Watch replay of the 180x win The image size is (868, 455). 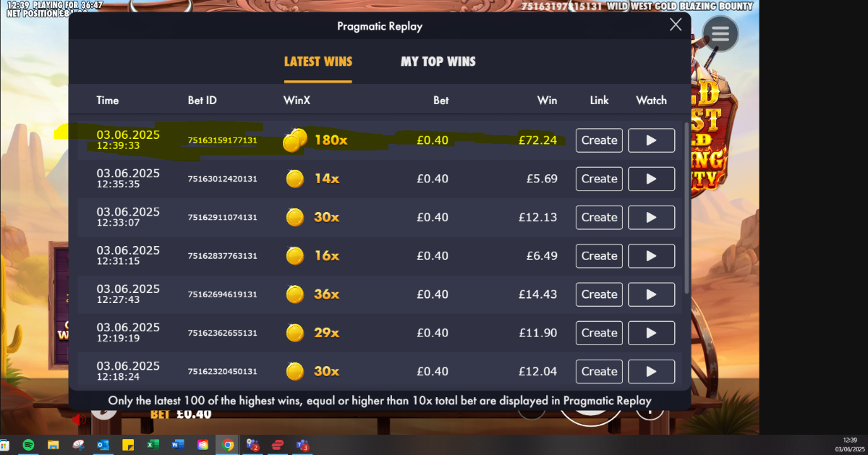point(651,140)
